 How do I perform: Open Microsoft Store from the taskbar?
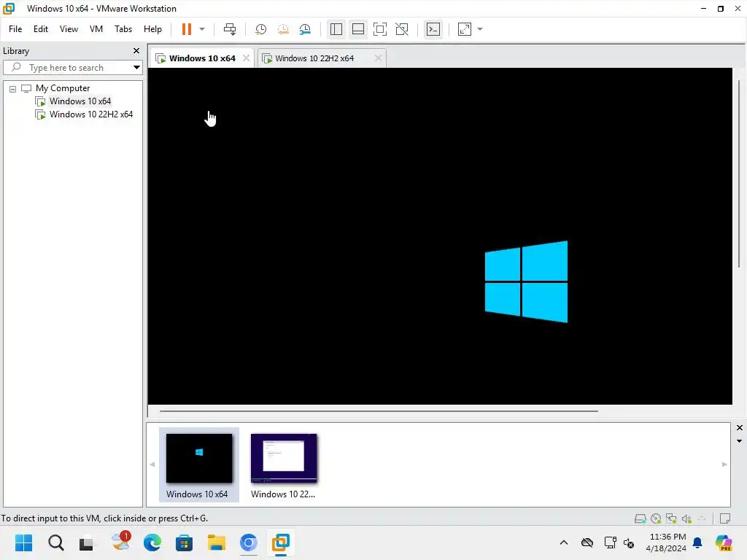click(184, 542)
